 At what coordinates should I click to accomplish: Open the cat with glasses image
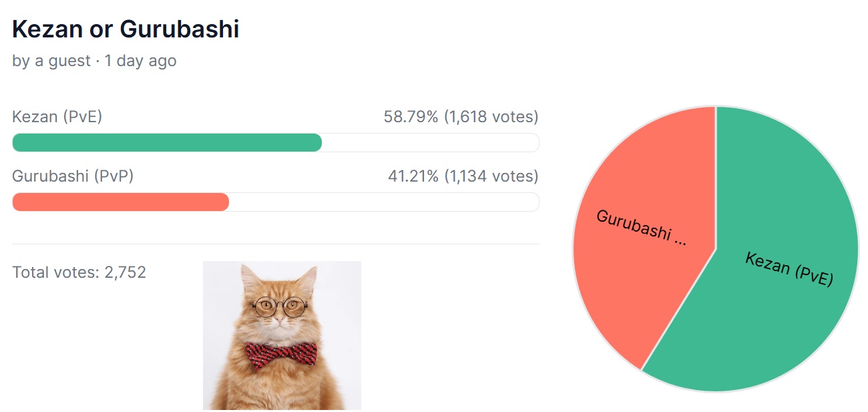coord(282,335)
